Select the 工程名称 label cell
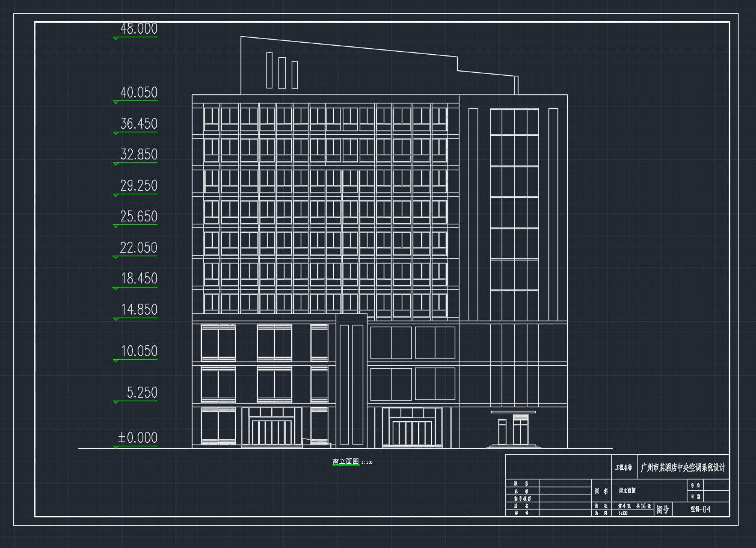 624,467
